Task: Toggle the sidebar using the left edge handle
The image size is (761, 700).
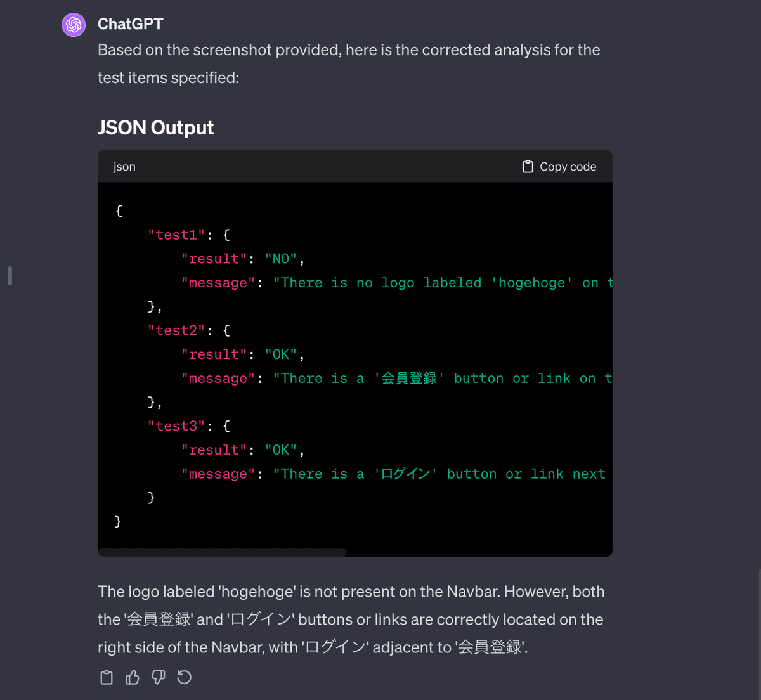Action: 9,275
